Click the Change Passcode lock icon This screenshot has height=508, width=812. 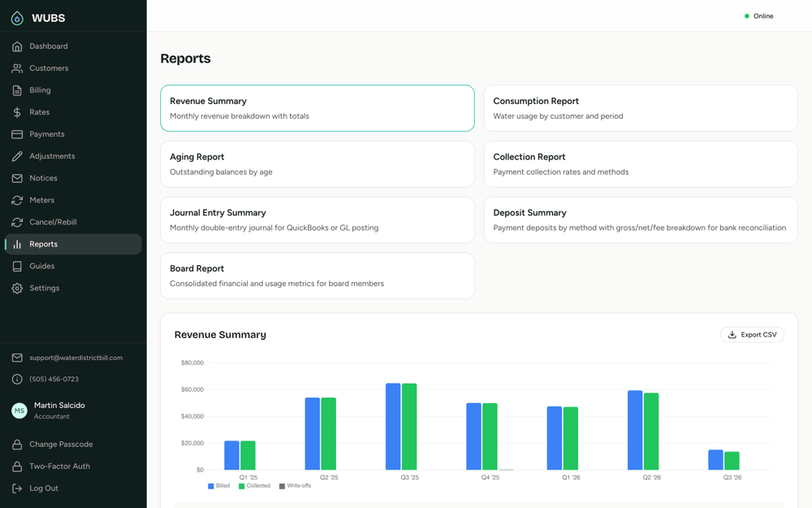click(x=17, y=445)
